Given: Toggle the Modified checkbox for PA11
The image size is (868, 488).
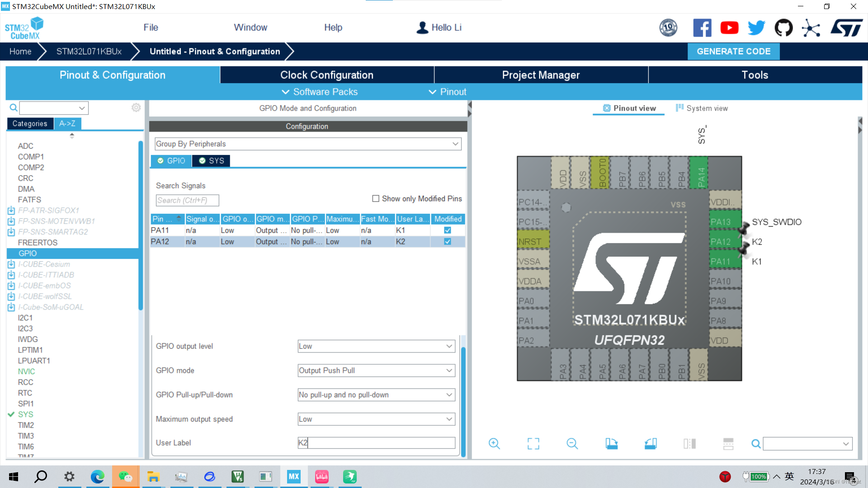Looking at the screenshot, I should [448, 230].
